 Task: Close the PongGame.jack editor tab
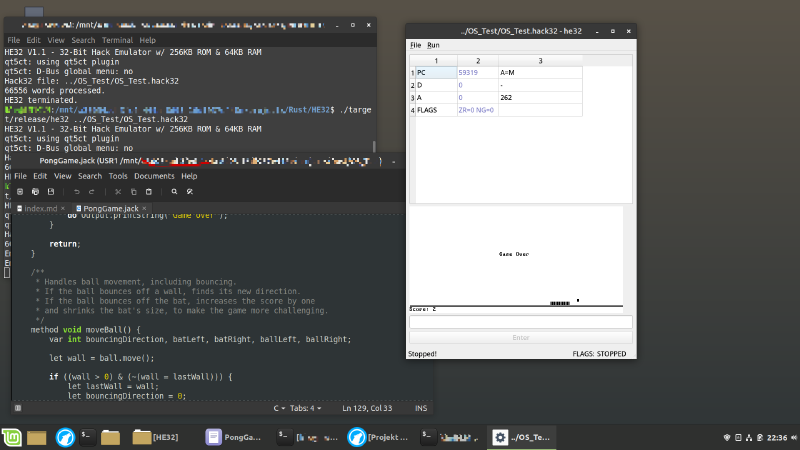(143, 208)
